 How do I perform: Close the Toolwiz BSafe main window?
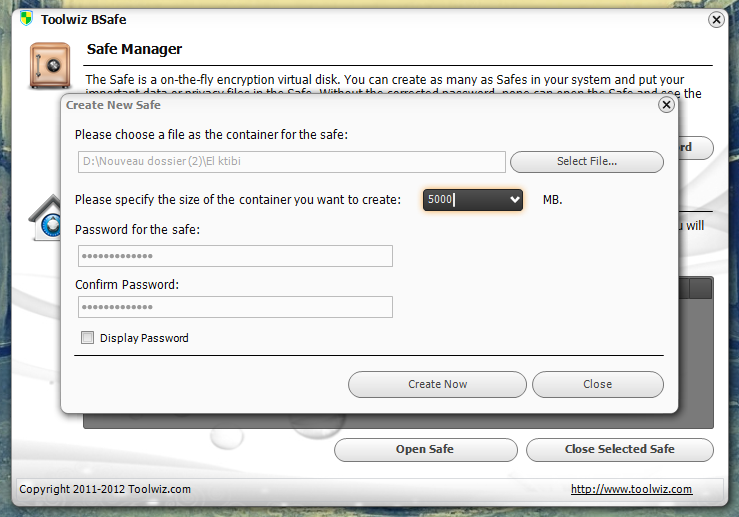tap(716, 20)
